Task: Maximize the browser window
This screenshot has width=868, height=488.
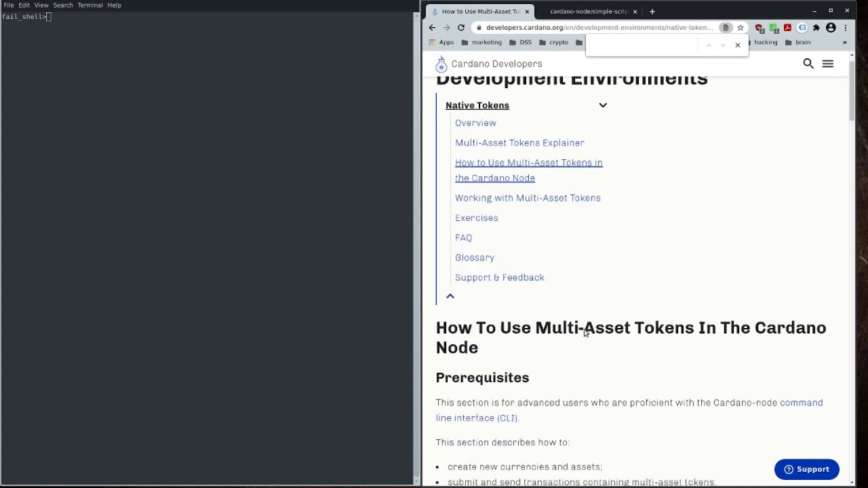Action: click(x=831, y=11)
